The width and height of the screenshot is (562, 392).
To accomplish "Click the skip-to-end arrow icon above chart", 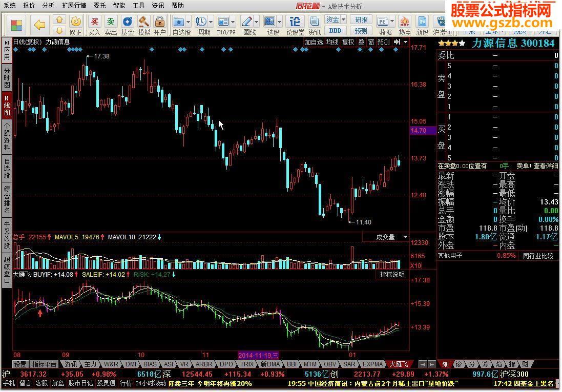I will 397,42.
